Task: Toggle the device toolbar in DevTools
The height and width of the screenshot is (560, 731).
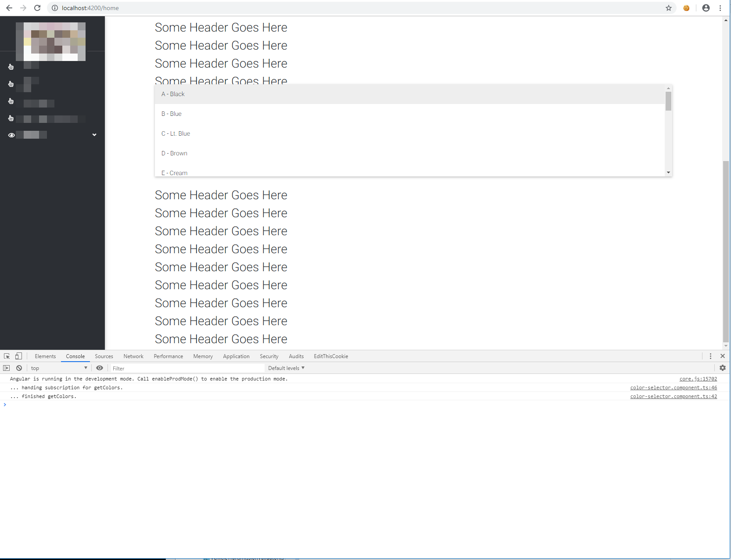Action: (18, 356)
